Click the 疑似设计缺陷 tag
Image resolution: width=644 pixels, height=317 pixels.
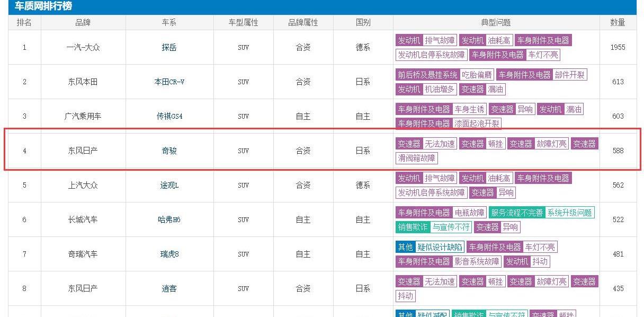[x=440, y=247]
